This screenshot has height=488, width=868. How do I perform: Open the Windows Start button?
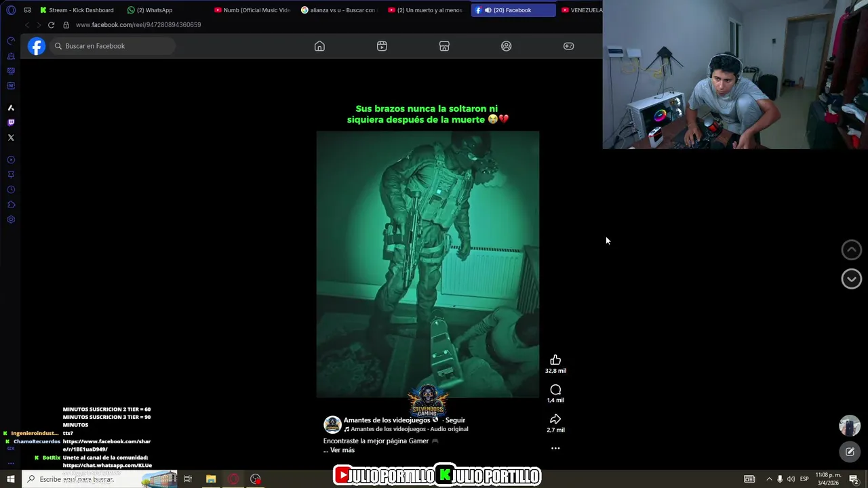click(11, 479)
